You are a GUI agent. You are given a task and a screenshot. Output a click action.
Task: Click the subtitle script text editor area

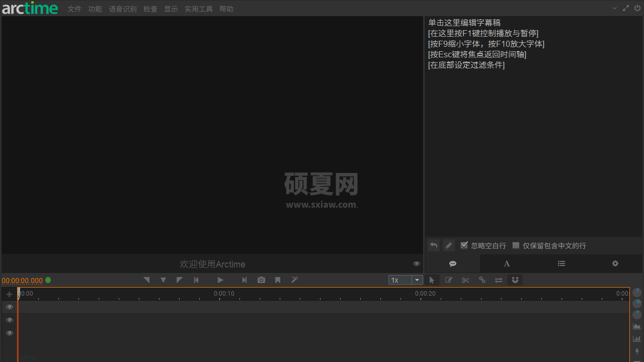point(533,126)
